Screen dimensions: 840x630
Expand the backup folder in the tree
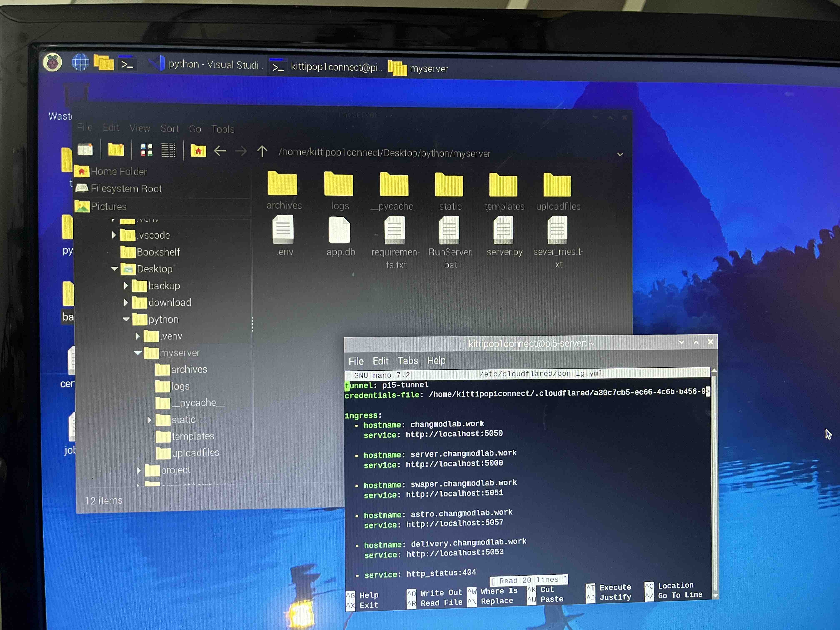click(126, 286)
